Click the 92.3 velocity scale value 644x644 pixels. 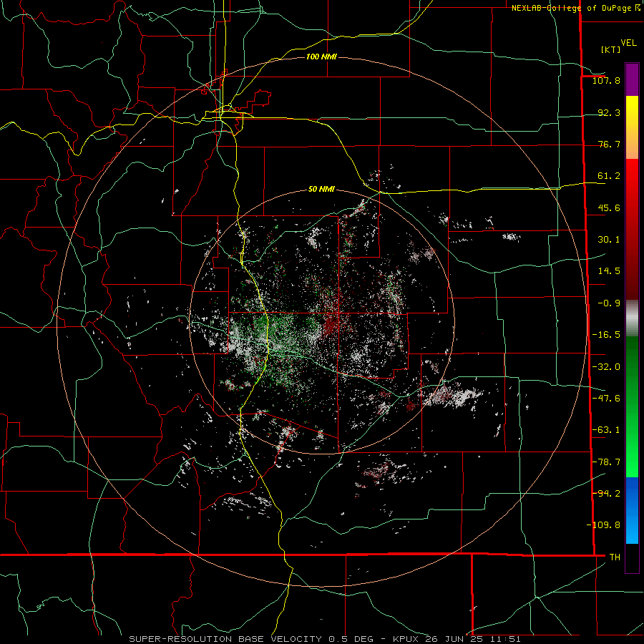coord(609,112)
